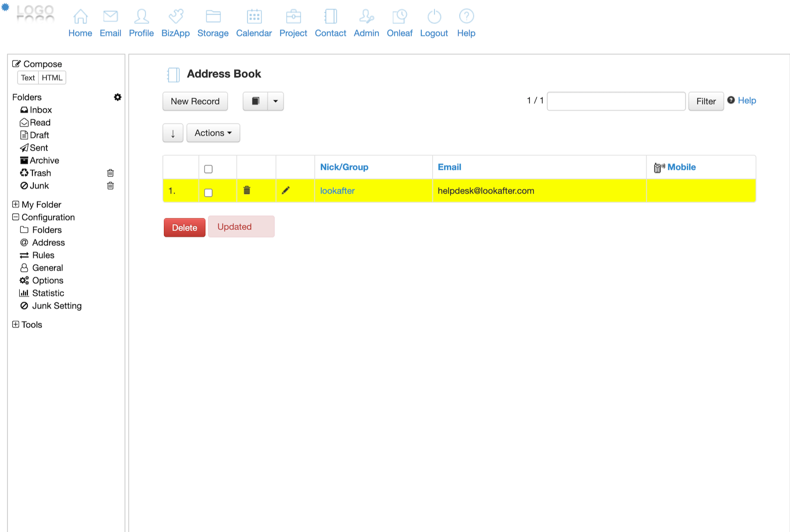Viewport: 790px width, 532px height.
Task: Open Junk Setting in Configuration
Action: [x=56, y=306]
